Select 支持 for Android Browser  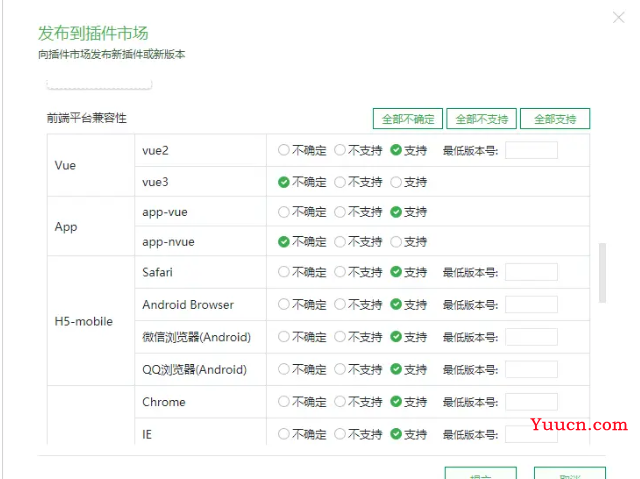tap(396, 304)
